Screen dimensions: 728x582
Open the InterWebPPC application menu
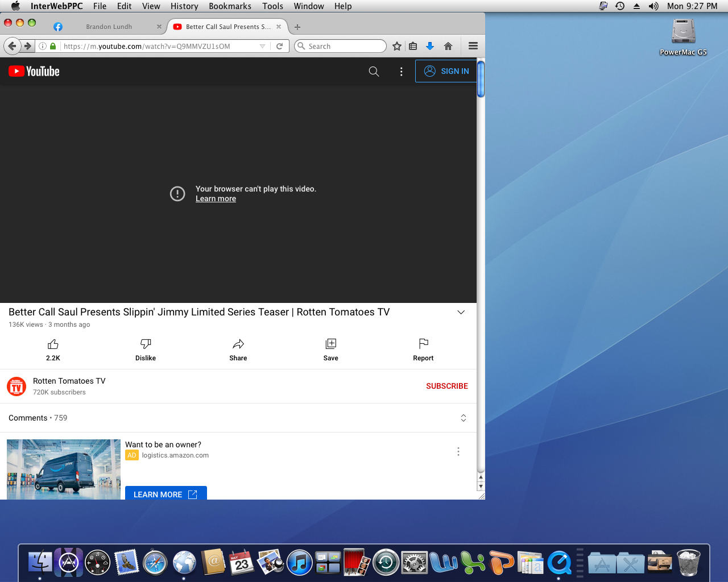pyautogui.click(x=56, y=6)
